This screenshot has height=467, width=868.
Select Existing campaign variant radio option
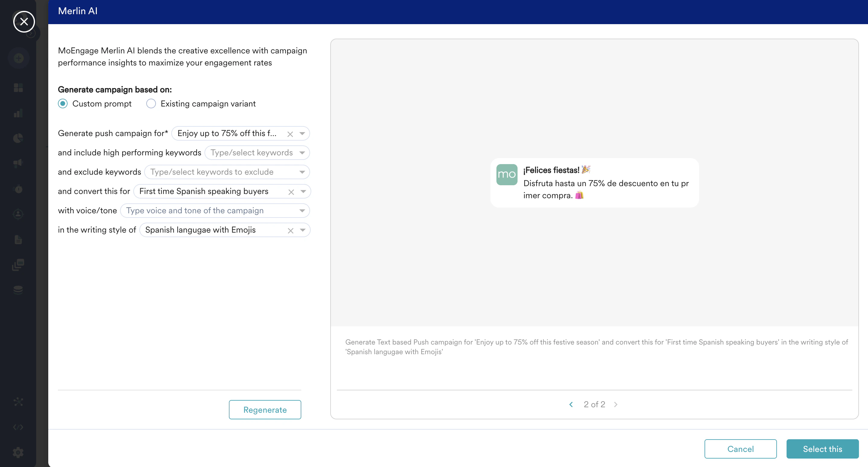coord(151,103)
